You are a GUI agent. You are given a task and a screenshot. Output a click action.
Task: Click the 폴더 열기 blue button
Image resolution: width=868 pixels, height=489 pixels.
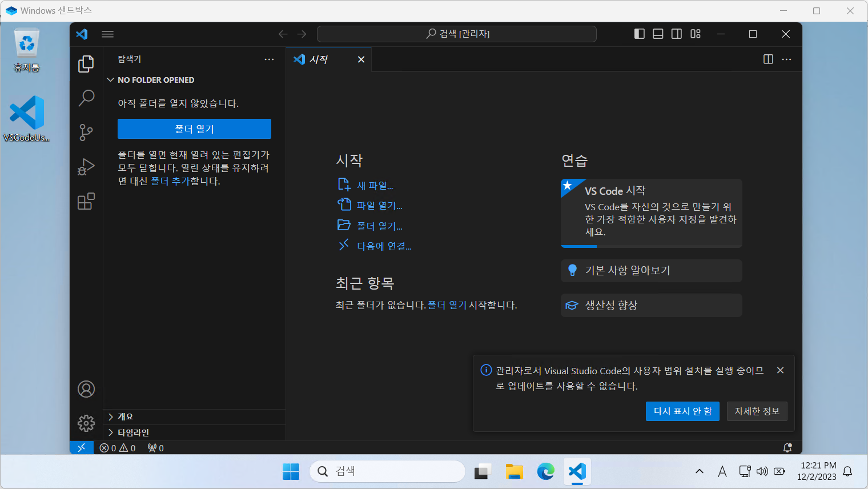pyautogui.click(x=194, y=129)
